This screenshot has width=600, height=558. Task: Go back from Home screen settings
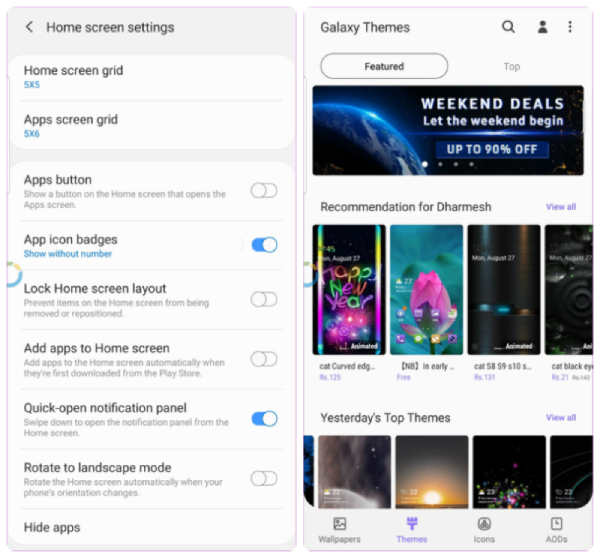[29, 27]
